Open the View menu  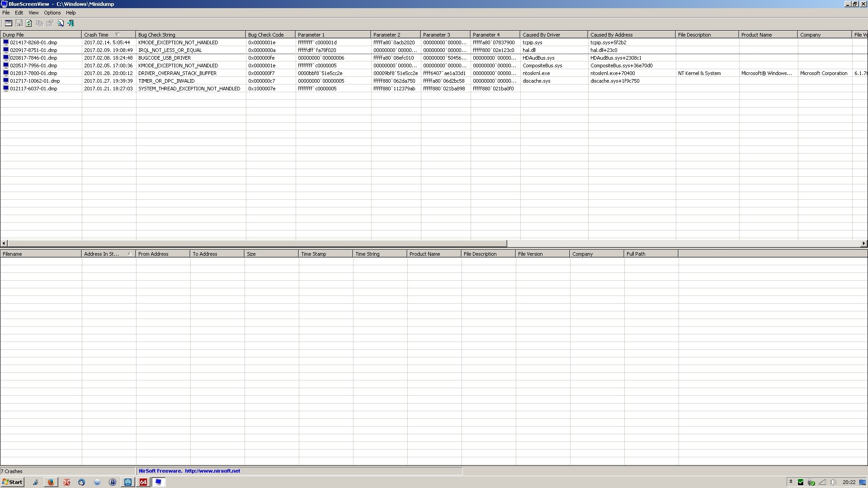click(x=33, y=13)
